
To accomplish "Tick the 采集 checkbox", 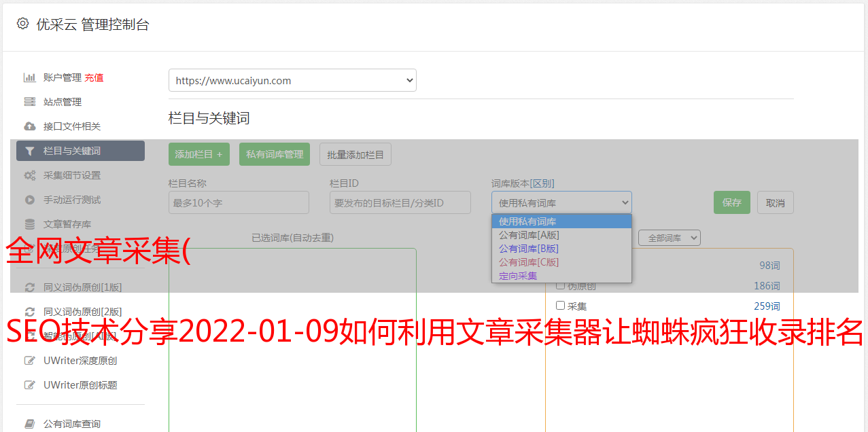I will [x=561, y=306].
